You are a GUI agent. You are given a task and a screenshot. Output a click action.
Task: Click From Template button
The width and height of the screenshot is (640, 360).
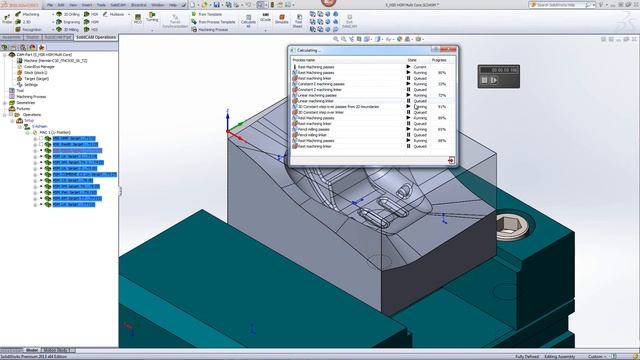[x=207, y=14]
